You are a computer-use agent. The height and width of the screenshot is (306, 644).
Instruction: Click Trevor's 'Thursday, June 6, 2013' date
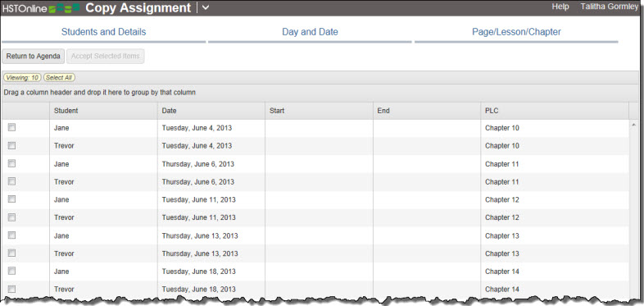point(198,181)
